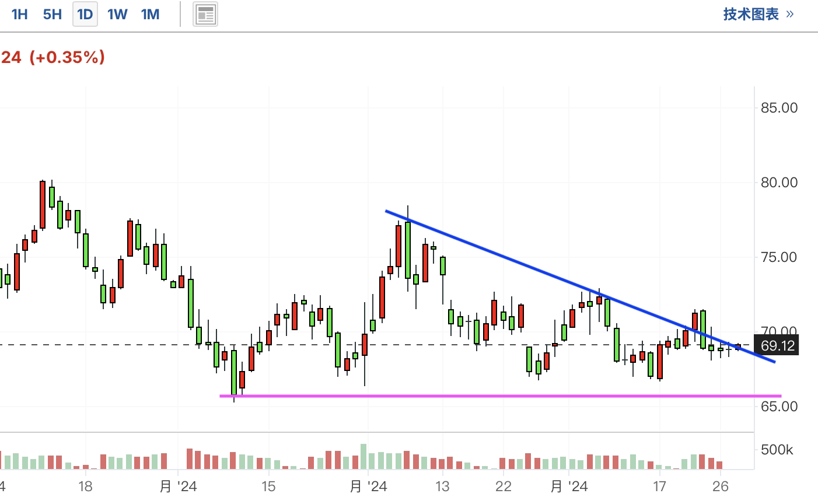Click the 69.12 current price label
The height and width of the screenshot is (504, 818).
pyautogui.click(x=778, y=346)
